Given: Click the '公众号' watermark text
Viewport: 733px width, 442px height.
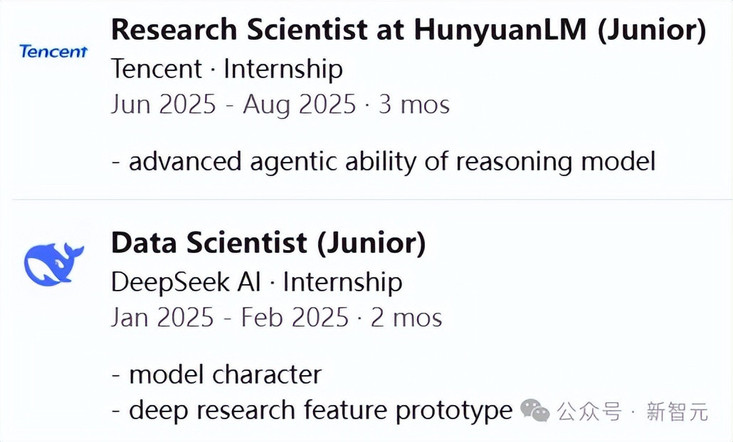Looking at the screenshot, I should 589,412.
